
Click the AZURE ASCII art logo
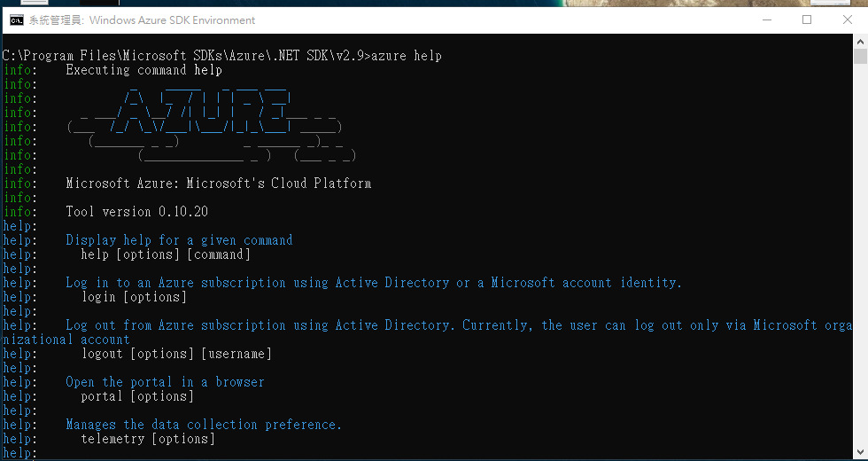211,123
